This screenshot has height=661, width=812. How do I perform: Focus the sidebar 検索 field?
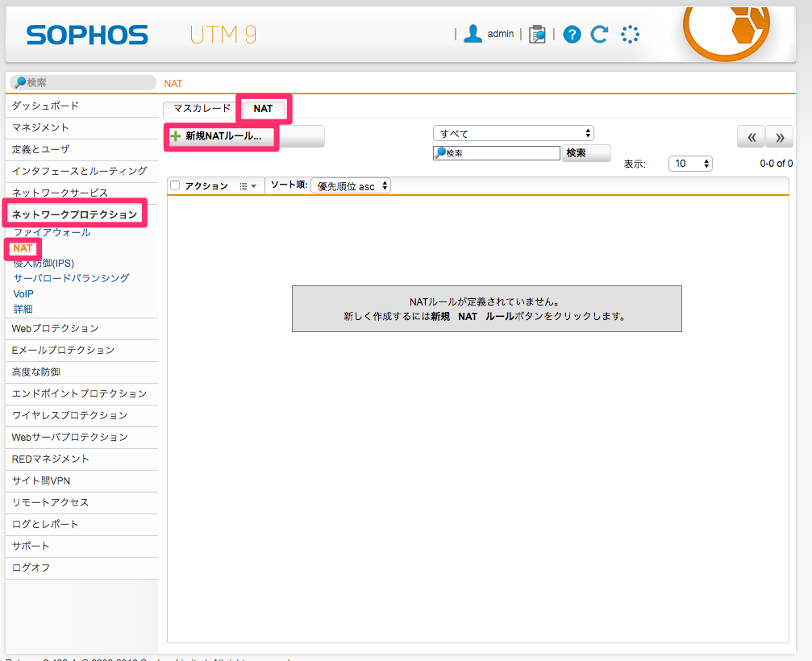pyautogui.click(x=83, y=82)
